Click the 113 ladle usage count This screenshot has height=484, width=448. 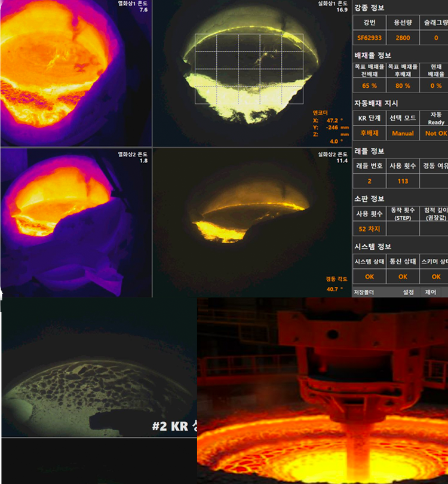403,181
